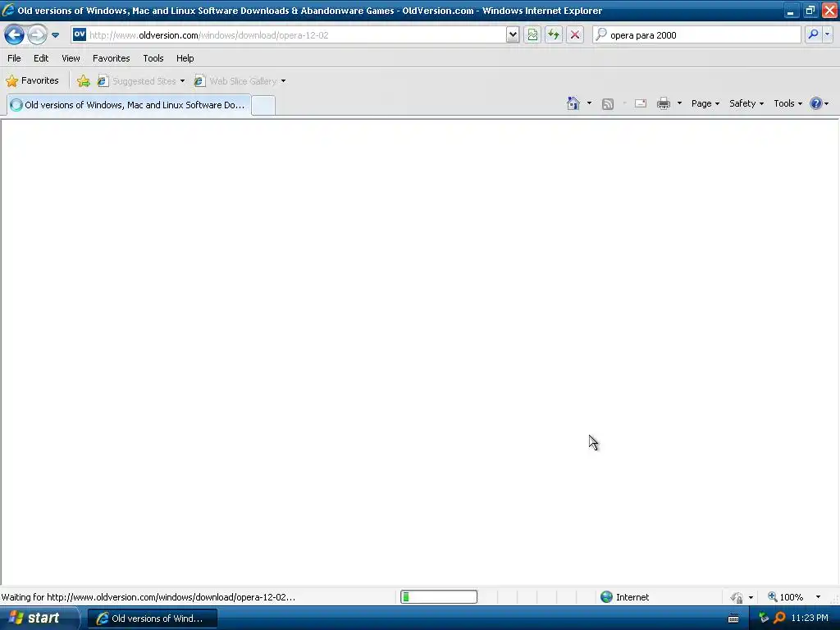
Task: Stop loading with the red X icon
Action: point(575,35)
